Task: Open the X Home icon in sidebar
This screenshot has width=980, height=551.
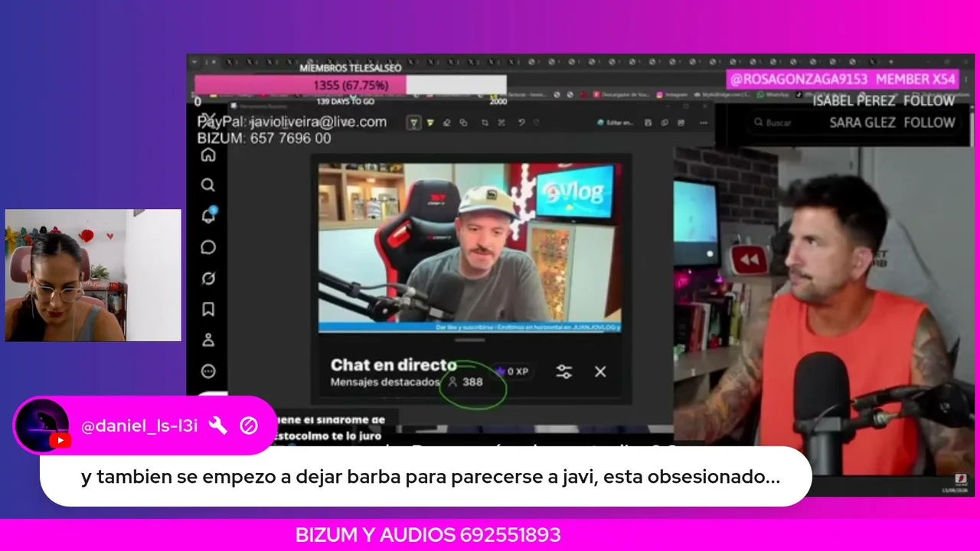Action: coord(208,155)
